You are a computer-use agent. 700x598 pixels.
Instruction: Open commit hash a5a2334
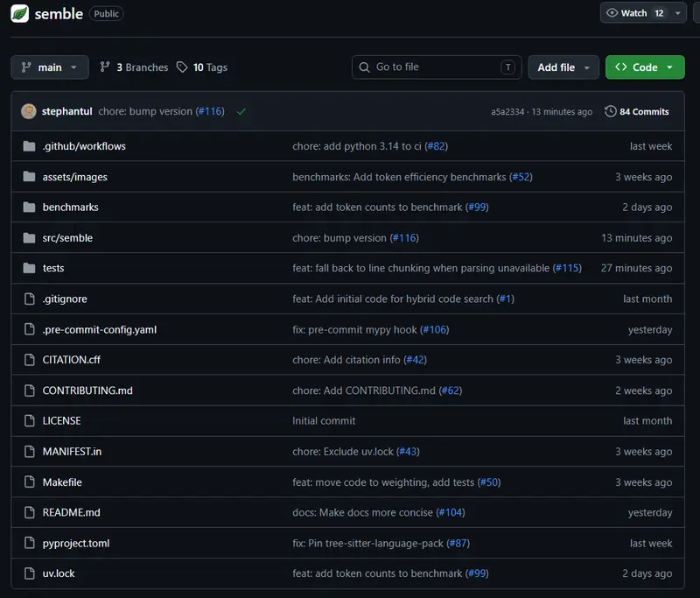click(507, 112)
